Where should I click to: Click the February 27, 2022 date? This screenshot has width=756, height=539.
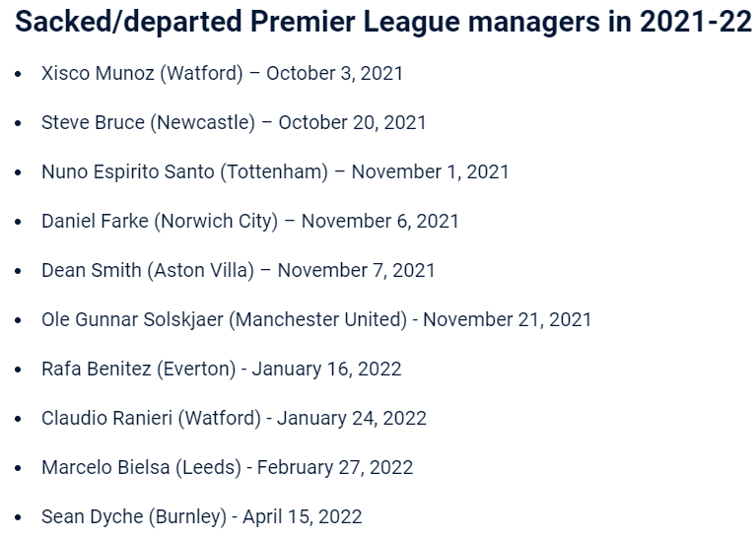(x=335, y=467)
